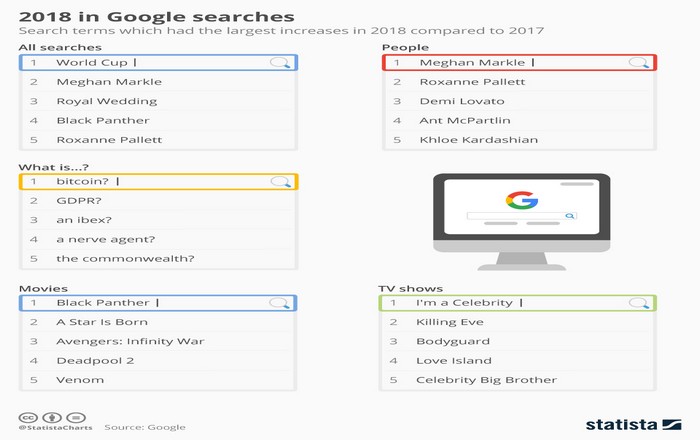Click the magnifier in I'm a Celebrity box
700x440 pixels.
tap(639, 303)
